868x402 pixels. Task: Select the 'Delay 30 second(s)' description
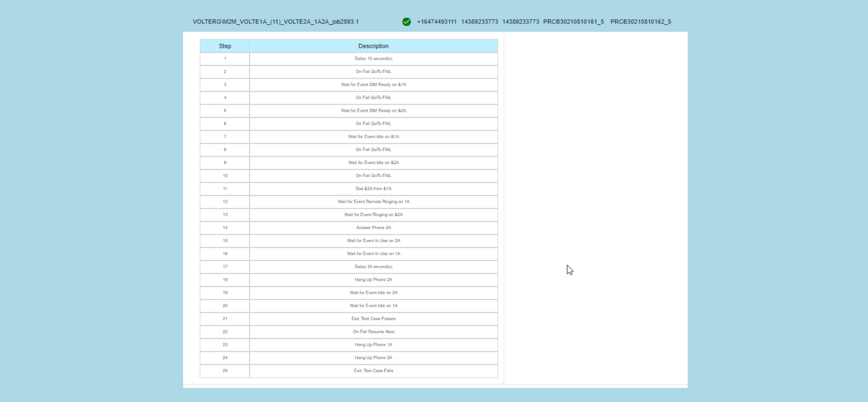click(374, 267)
